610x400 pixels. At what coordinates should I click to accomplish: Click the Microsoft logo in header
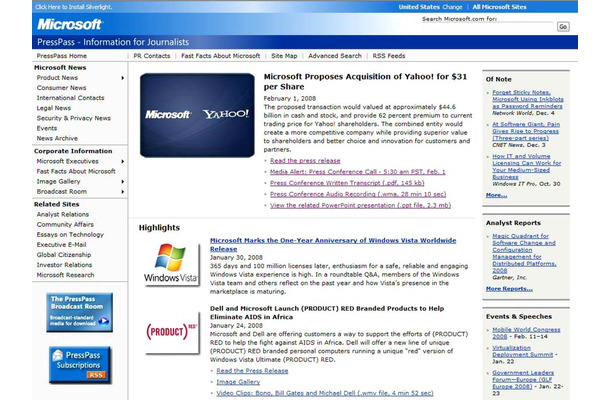pyautogui.click(x=69, y=24)
